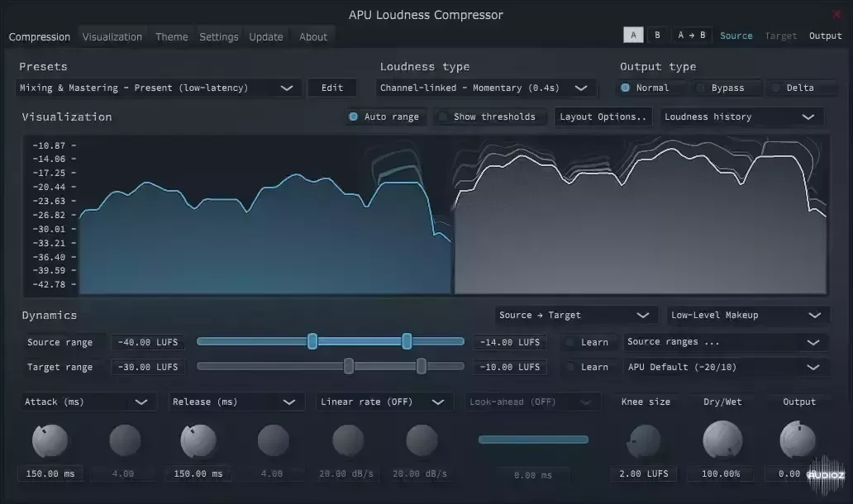Select Delta output type
Image resolution: width=853 pixels, height=504 pixels.
pyautogui.click(x=800, y=88)
